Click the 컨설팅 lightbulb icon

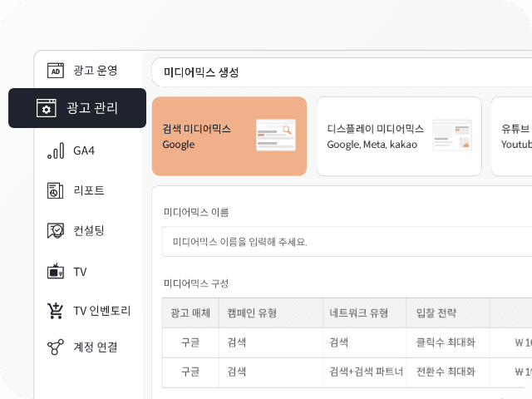coord(56,231)
